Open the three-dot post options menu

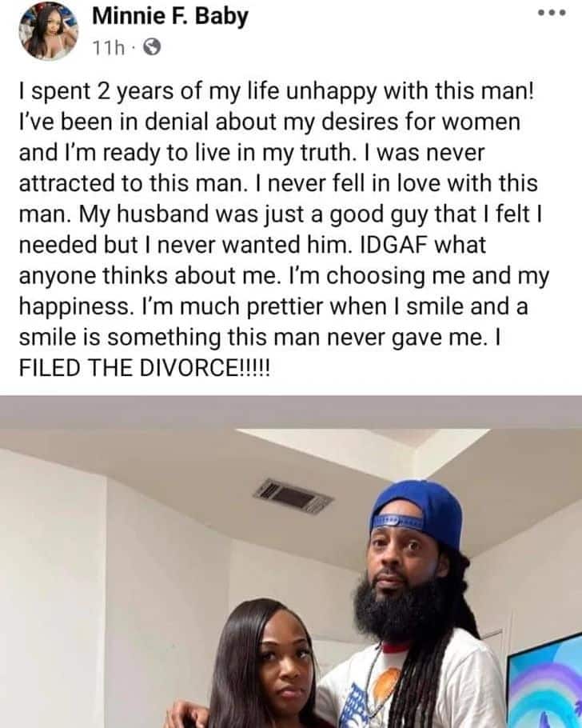pos(552,13)
